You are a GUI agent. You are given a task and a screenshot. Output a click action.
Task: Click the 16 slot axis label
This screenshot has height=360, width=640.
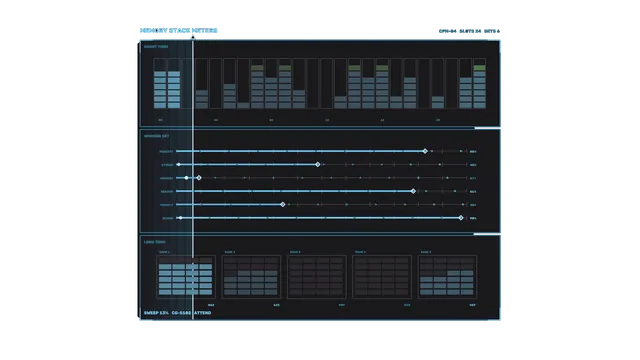(x=382, y=120)
